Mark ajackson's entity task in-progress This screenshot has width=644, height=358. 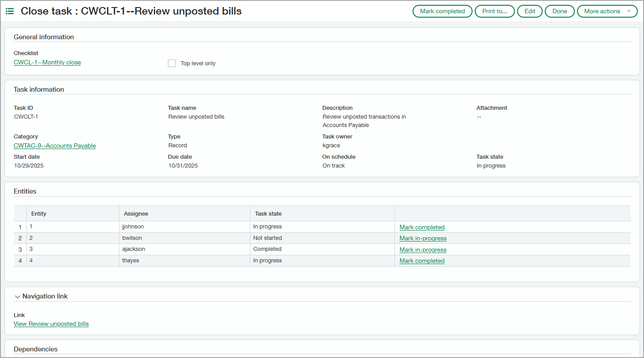pyautogui.click(x=423, y=249)
